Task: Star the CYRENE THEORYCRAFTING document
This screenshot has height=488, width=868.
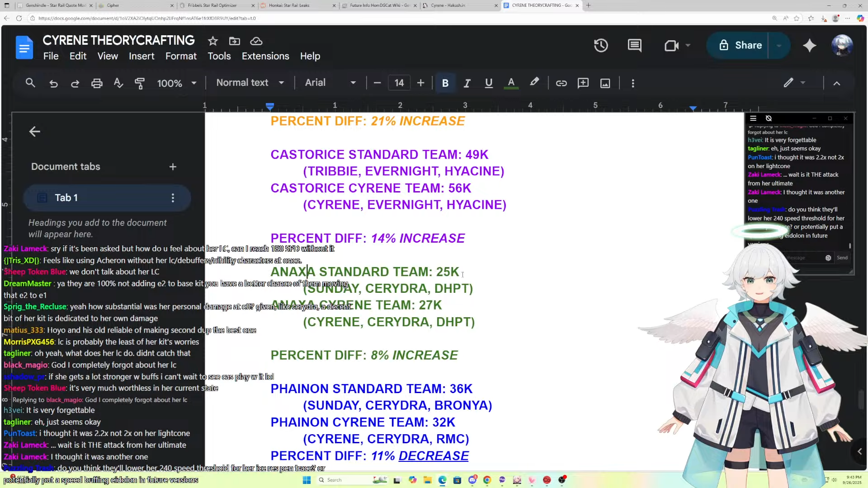Action: click(212, 41)
